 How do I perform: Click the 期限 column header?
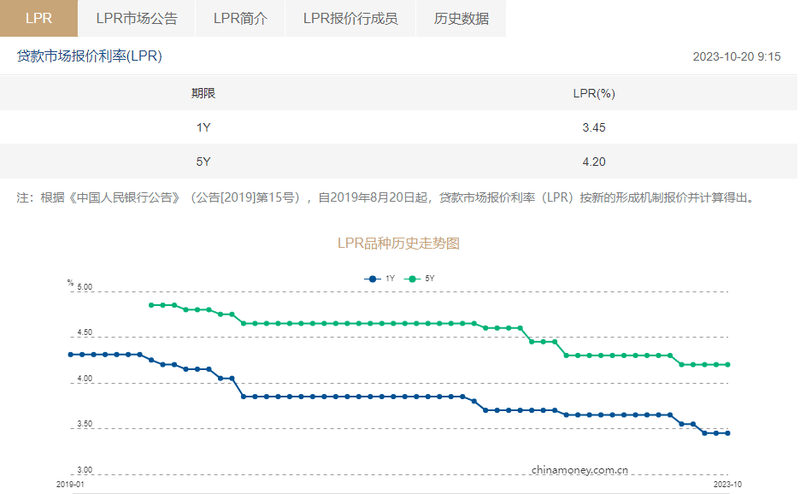click(x=203, y=93)
